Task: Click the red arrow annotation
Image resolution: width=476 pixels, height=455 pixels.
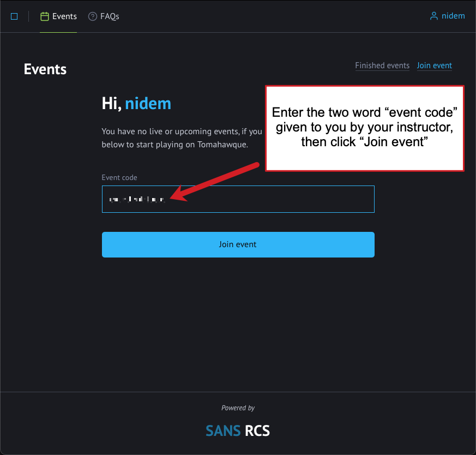Action: click(214, 182)
